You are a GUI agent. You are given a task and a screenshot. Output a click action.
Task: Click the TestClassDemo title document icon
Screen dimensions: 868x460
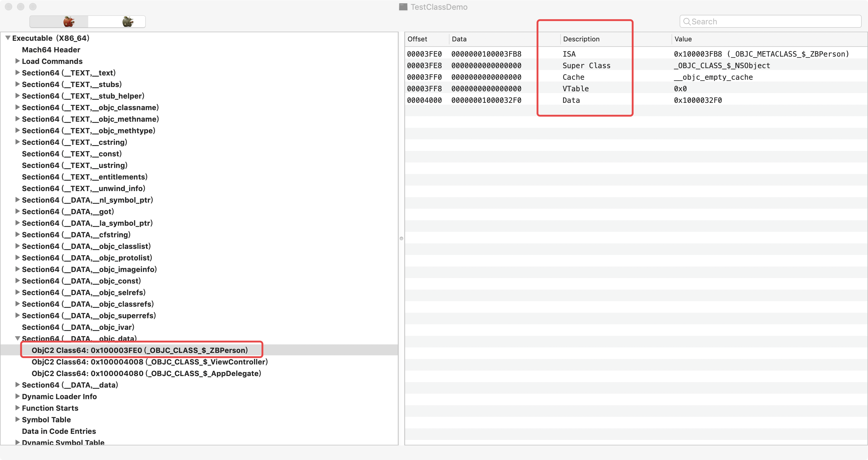tap(403, 7)
